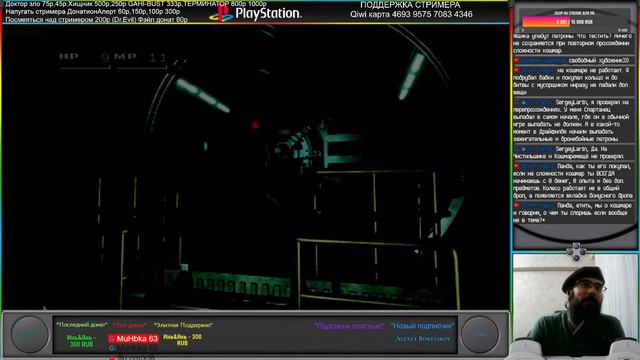Click the purple "Подписки платные" label
640x360 pixels.
349,326
